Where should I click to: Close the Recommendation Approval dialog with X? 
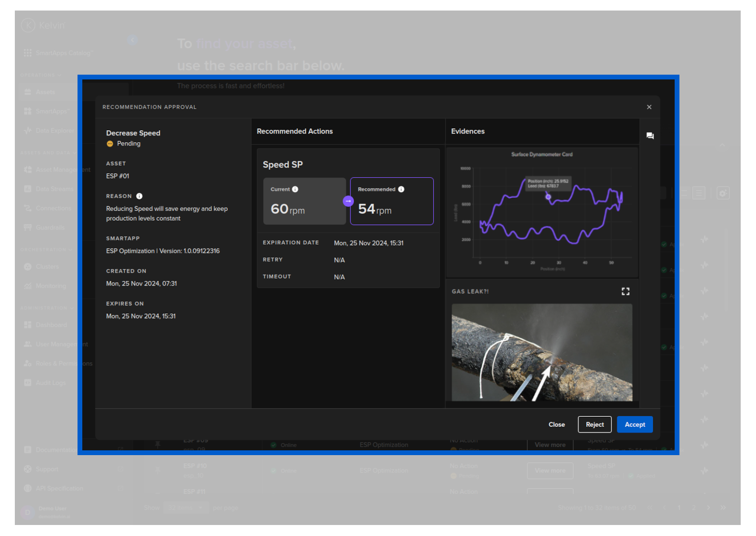649,107
